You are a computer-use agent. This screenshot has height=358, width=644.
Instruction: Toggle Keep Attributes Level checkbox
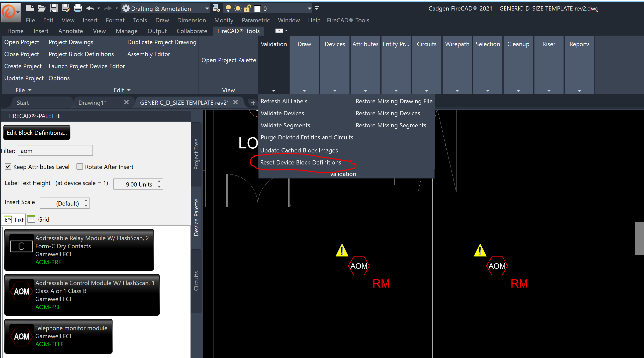coord(8,167)
